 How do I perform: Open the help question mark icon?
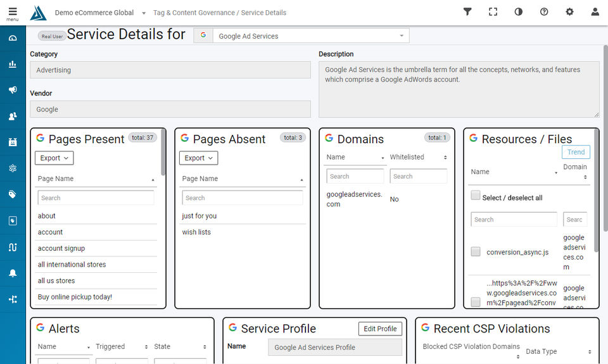544,12
